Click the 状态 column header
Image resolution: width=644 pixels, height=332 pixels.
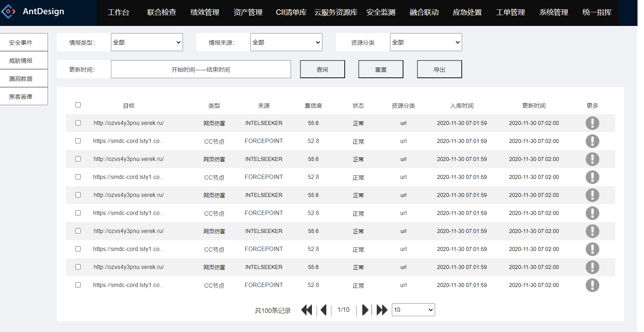358,106
